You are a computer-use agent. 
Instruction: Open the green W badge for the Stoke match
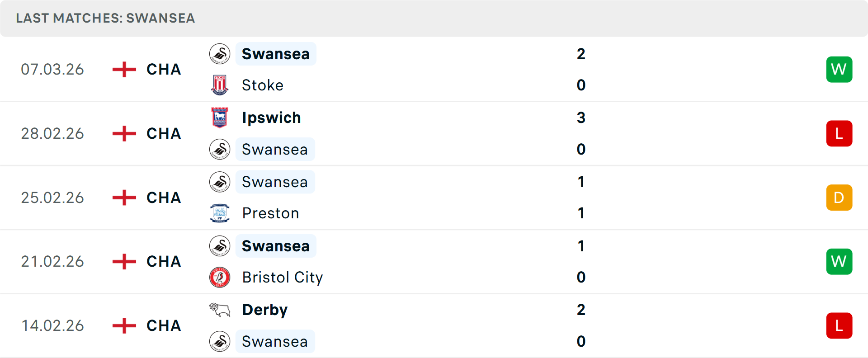pos(839,69)
